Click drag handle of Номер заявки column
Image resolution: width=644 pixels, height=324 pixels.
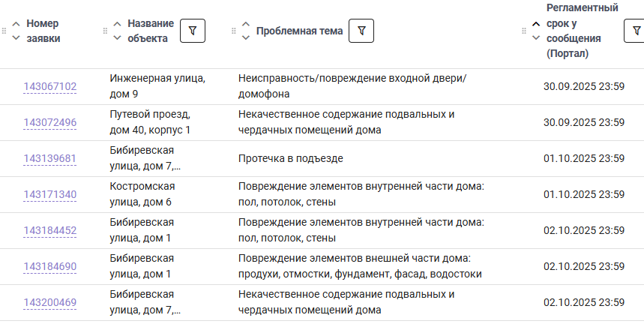tap(4, 31)
